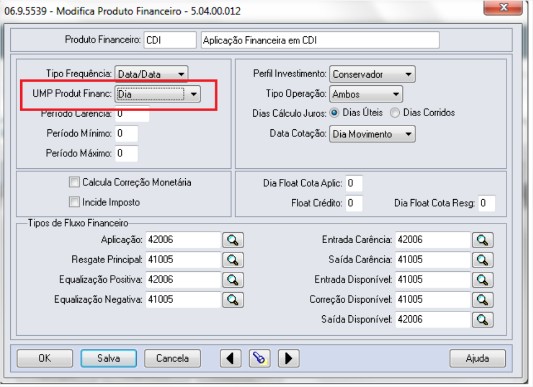Click the Entrada Carência field
Screen dimensions: 533x387
433,240
